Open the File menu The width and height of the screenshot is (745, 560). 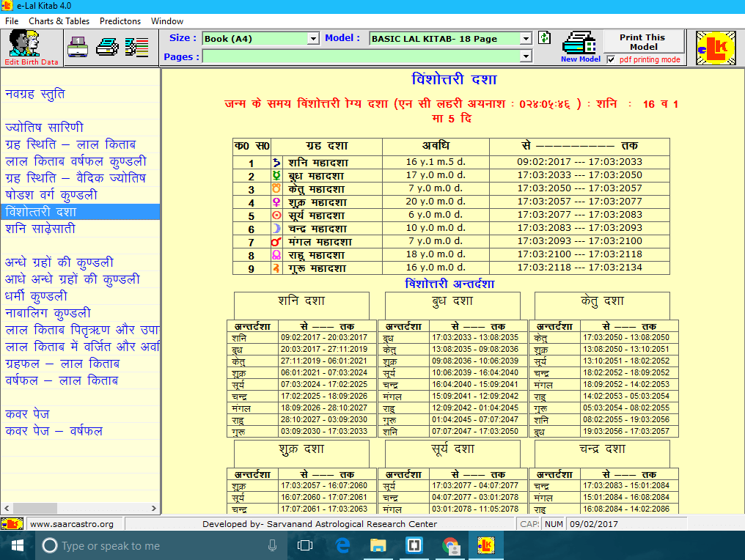(x=12, y=21)
